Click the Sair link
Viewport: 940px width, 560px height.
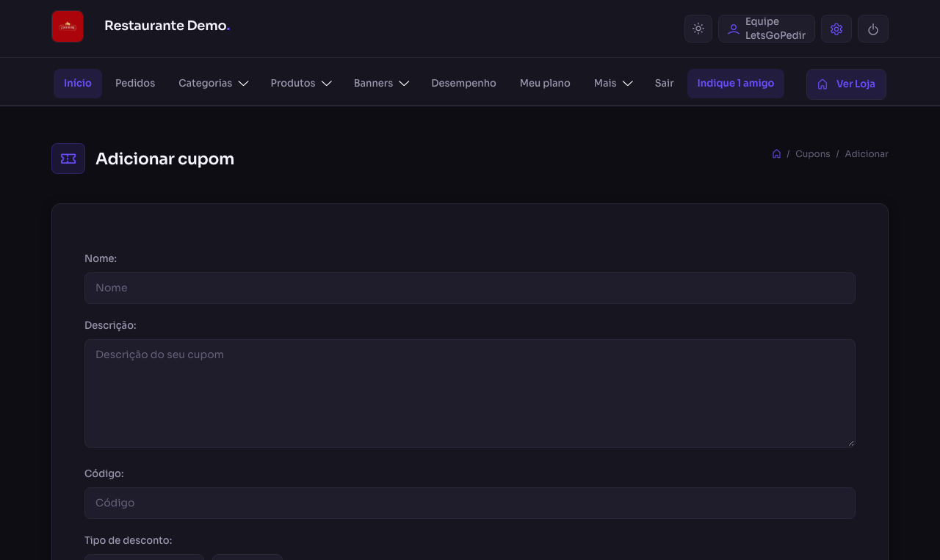(664, 84)
